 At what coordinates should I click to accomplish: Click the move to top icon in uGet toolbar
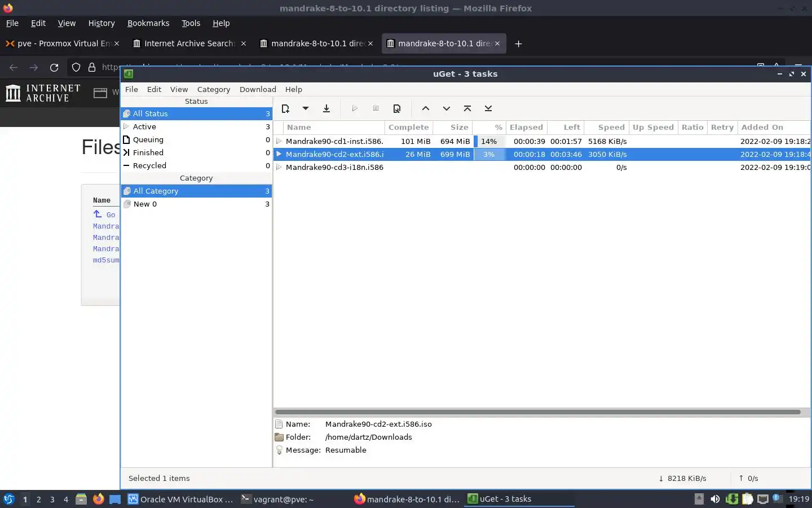point(467,108)
